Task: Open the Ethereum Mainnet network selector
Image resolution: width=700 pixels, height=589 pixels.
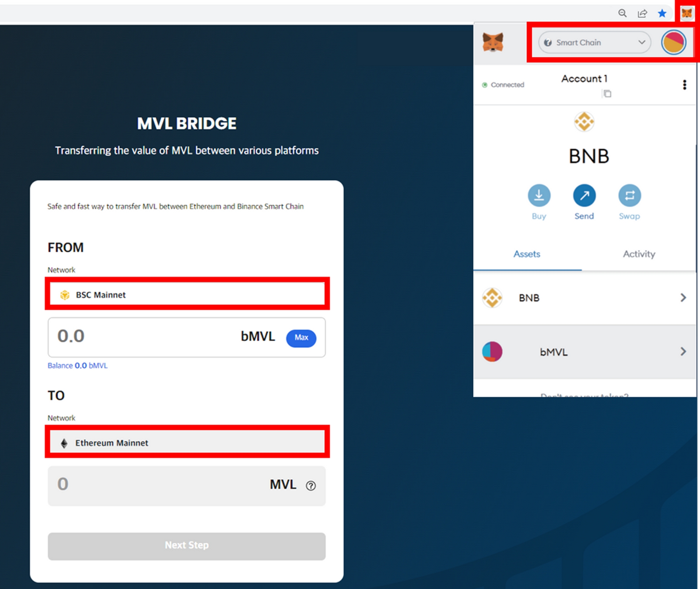Action: point(187,442)
